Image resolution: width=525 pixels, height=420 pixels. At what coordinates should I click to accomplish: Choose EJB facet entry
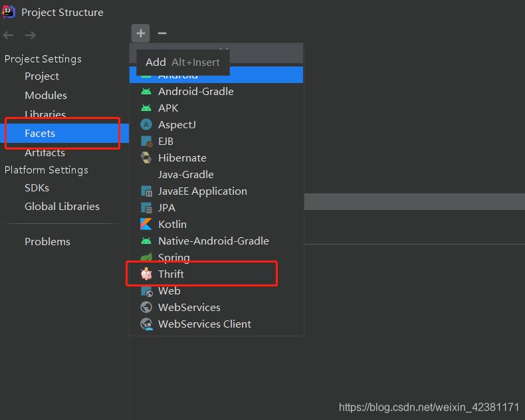click(x=216, y=142)
